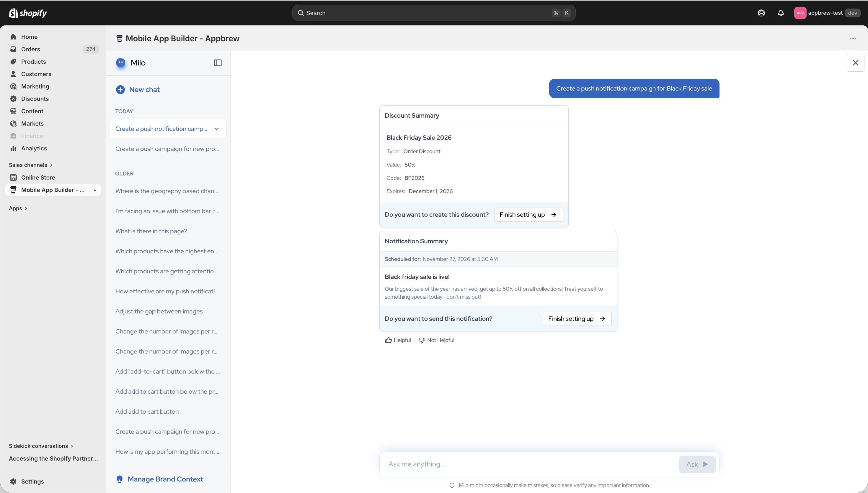Screen dimensions: 868x493
Task: Click the thumbs up Helpful icon
Action: pos(389,340)
